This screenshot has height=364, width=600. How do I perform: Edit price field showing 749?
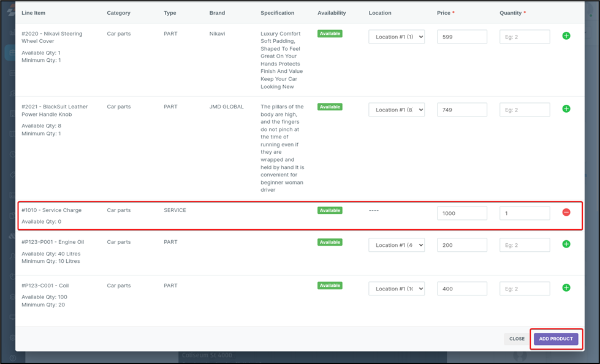(x=462, y=110)
